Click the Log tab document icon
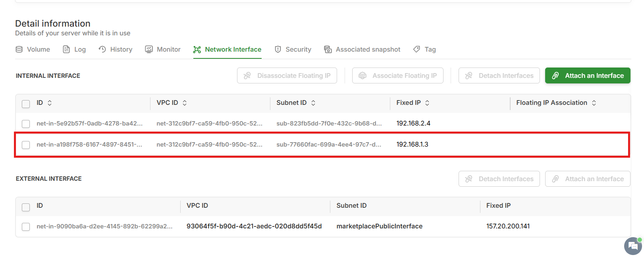The height and width of the screenshot is (259, 644). tap(66, 49)
